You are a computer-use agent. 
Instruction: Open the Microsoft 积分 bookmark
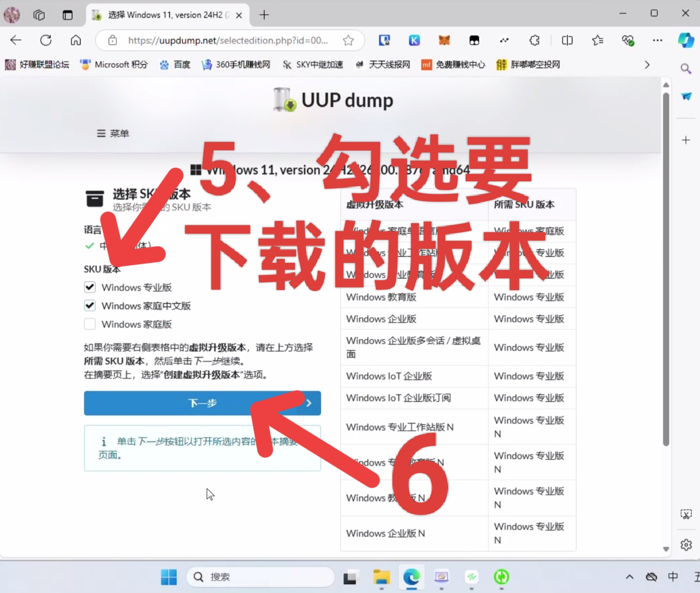point(114,64)
